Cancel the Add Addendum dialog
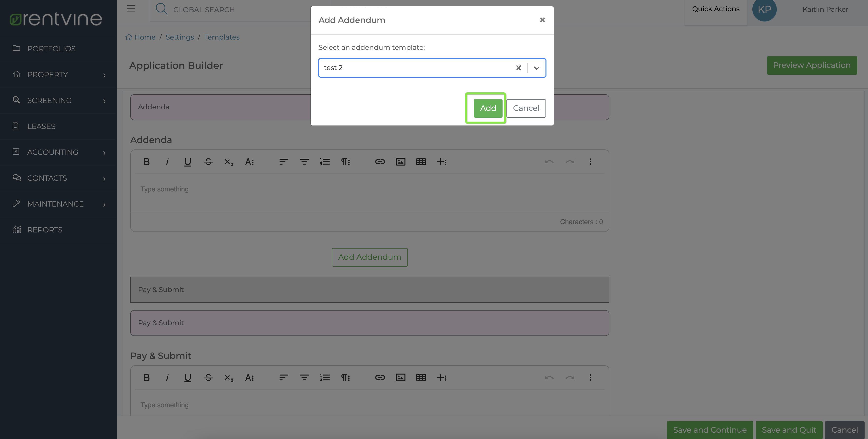 point(526,108)
